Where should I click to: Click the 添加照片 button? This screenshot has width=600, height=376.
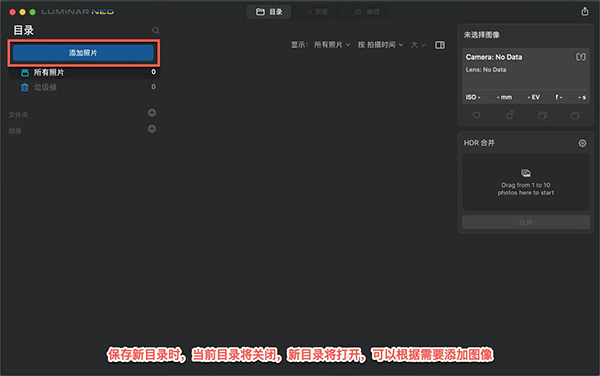(x=83, y=53)
